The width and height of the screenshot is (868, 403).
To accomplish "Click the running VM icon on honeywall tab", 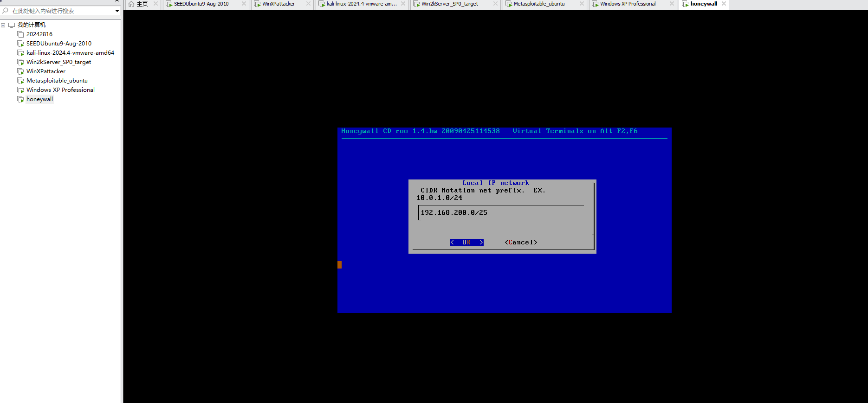I will (685, 4).
